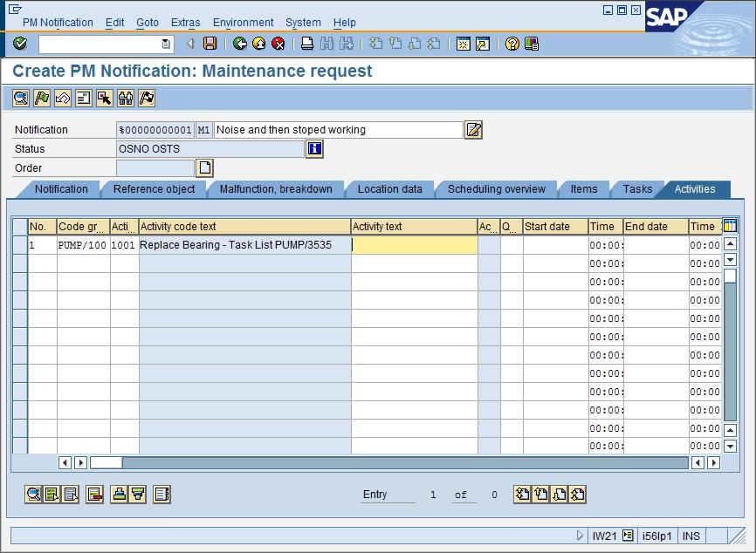This screenshot has height=553, width=756.
Task: Open the PM Notification menu
Action: point(58,22)
